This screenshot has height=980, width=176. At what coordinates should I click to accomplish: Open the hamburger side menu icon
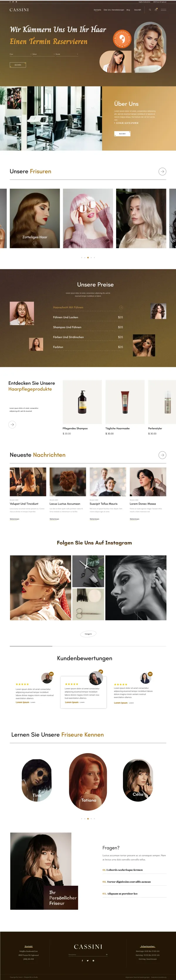point(163,10)
